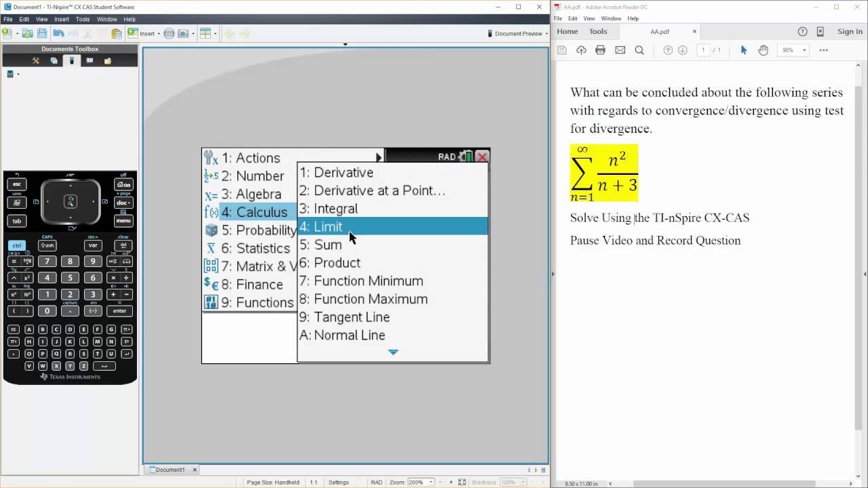
Task: Select 9: Tangent Line in submenu
Action: click(x=393, y=317)
